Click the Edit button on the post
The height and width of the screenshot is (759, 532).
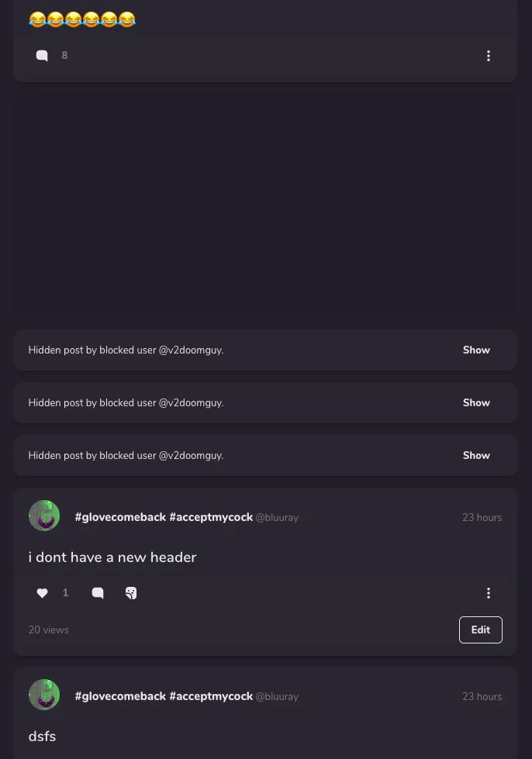click(x=481, y=630)
